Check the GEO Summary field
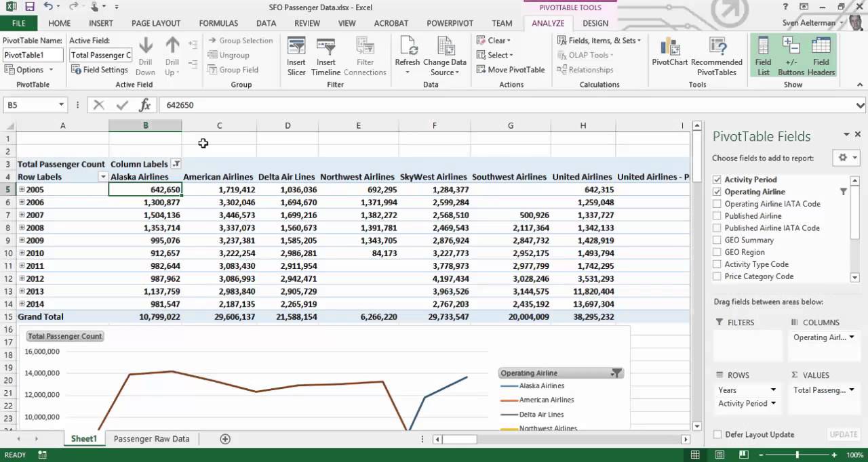The width and height of the screenshot is (868, 462). (x=717, y=240)
